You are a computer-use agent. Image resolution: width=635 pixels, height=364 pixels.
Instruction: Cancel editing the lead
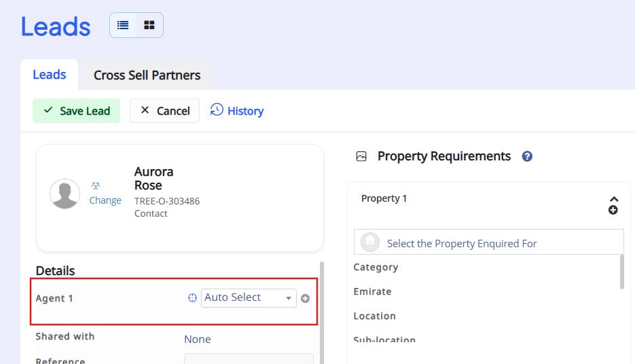point(164,111)
